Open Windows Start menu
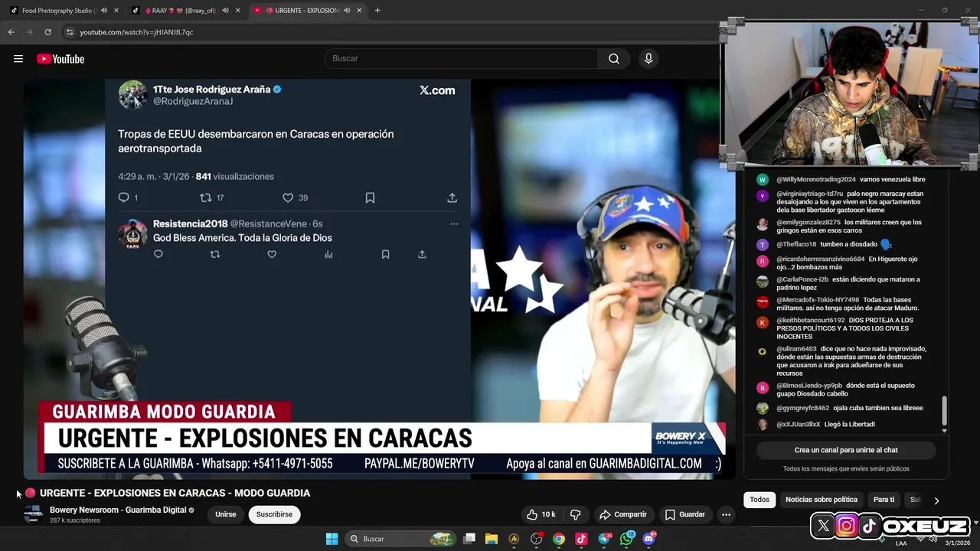The height and width of the screenshot is (551, 980). [x=332, y=539]
